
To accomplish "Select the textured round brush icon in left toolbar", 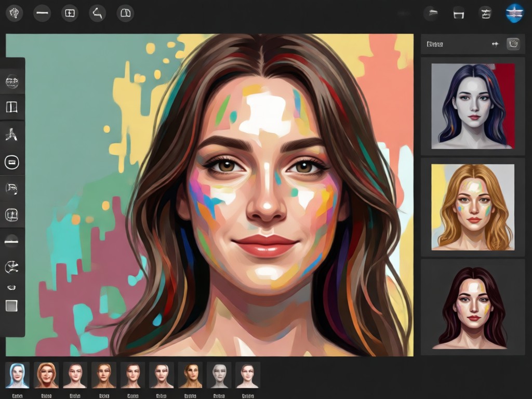I will [x=12, y=82].
